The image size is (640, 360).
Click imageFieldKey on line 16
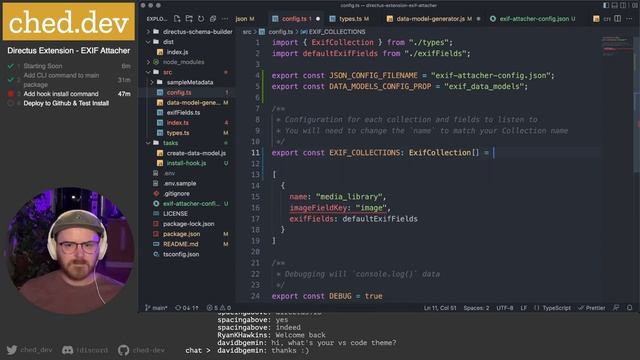point(318,208)
